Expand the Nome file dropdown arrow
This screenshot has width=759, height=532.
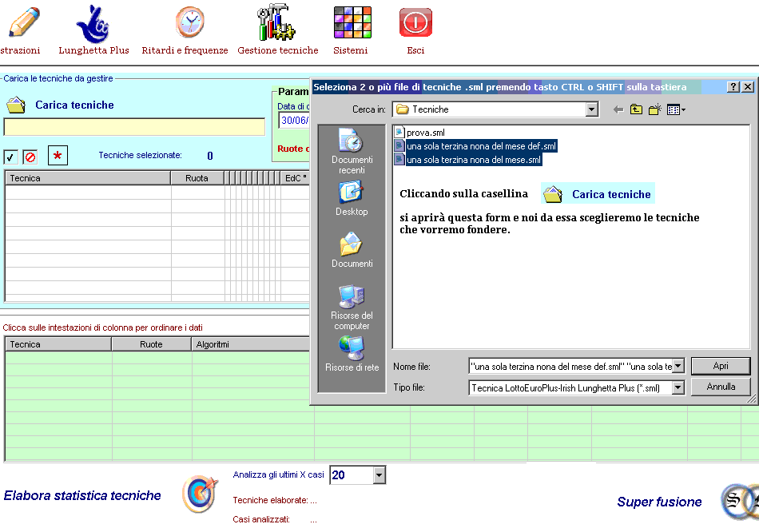pos(678,366)
